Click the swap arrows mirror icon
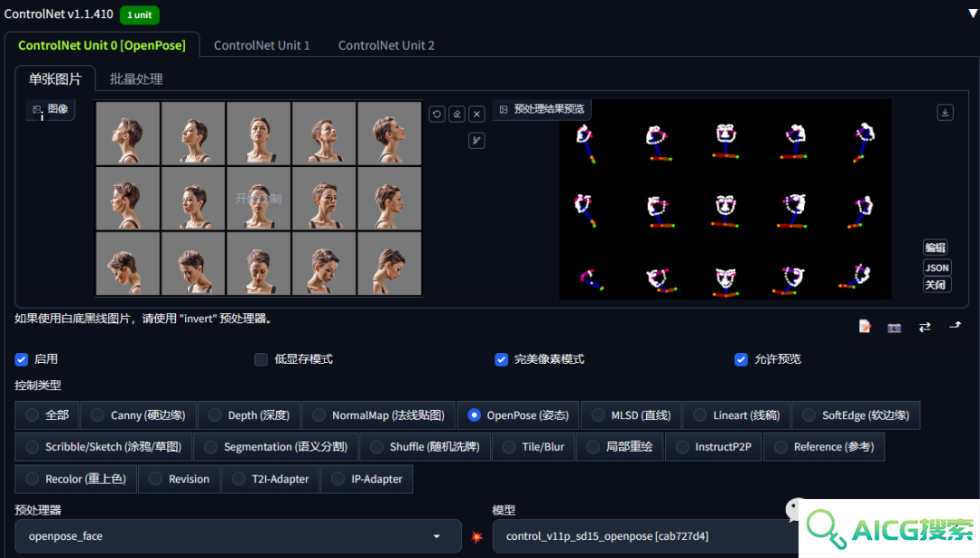980x558 pixels. click(x=925, y=327)
